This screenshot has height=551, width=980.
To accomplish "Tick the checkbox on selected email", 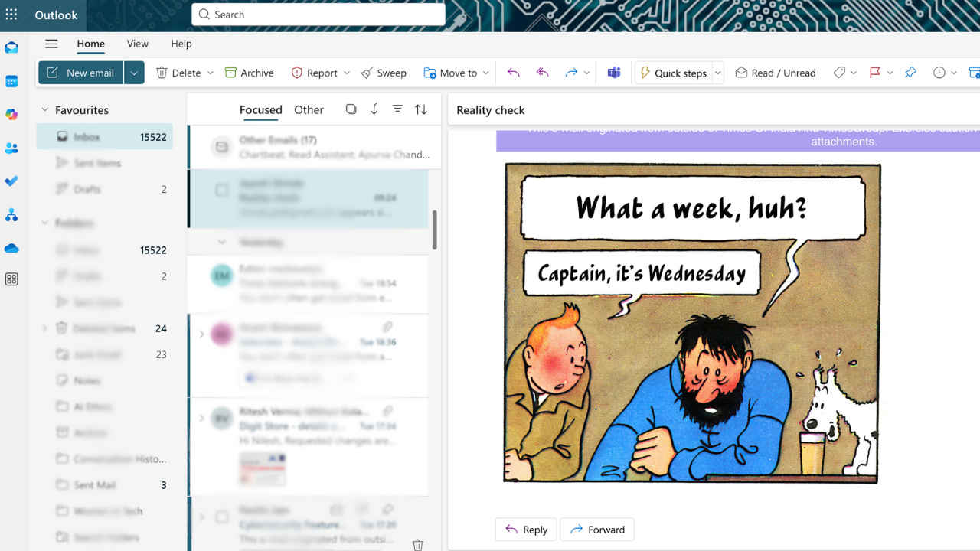I will click(222, 191).
